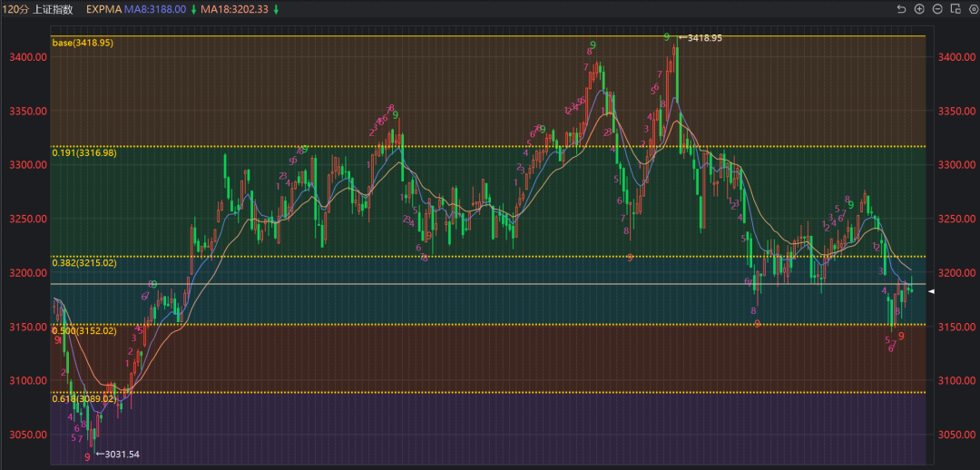Select the 0.500(3152.02) Fibonacci level label
Viewport: 980px width, 470px height.
click(84, 330)
